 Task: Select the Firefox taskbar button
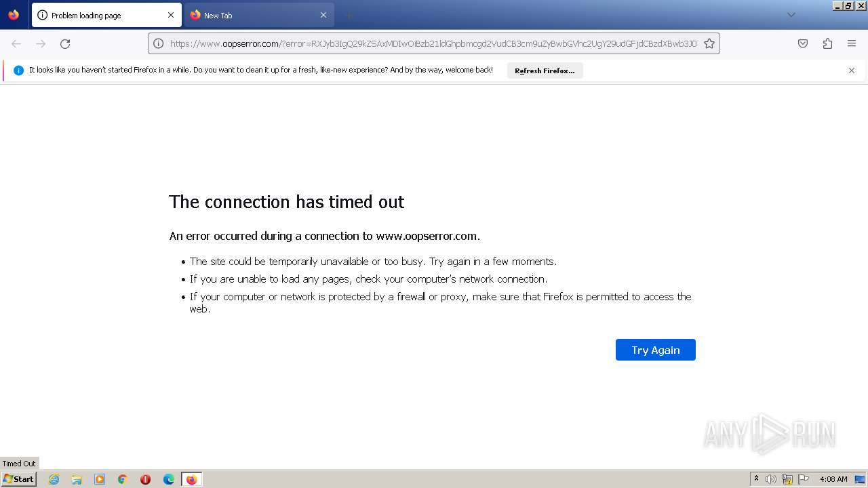[x=192, y=479]
